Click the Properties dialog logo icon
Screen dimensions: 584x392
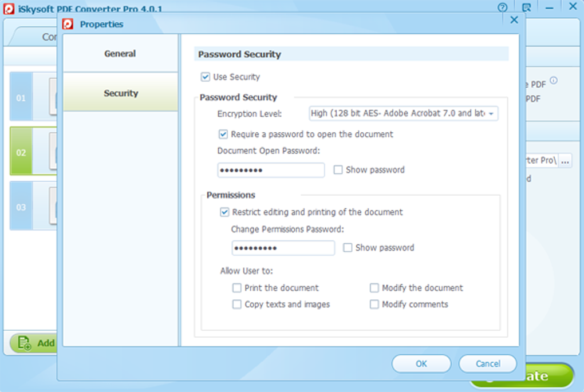[68, 24]
